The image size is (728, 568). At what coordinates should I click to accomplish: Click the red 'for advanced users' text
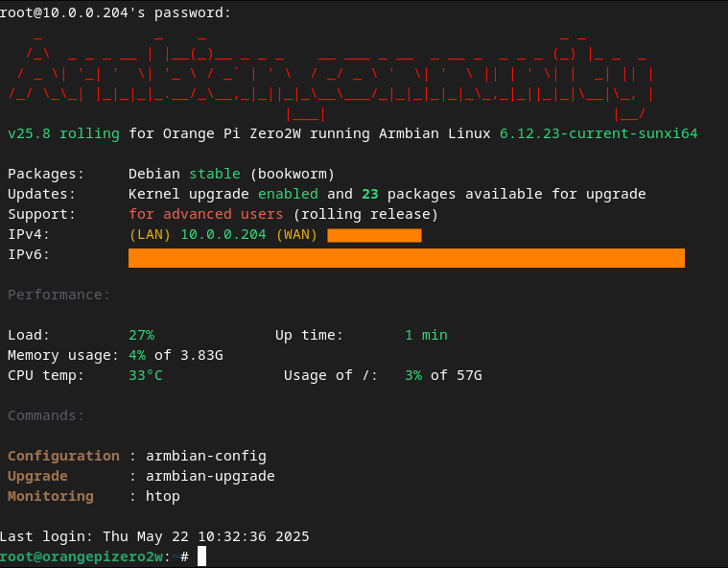(x=205, y=214)
